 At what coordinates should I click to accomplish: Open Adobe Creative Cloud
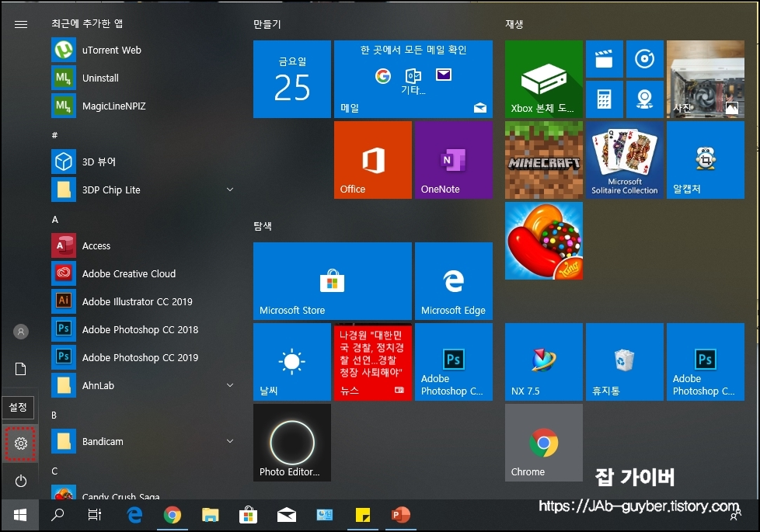[x=143, y=273]
